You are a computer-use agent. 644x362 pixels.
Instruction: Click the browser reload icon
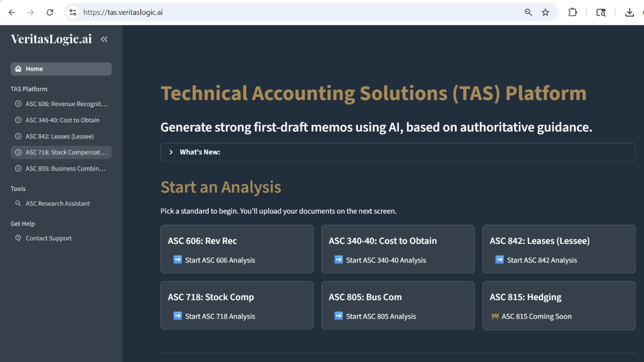click(50, 13)
